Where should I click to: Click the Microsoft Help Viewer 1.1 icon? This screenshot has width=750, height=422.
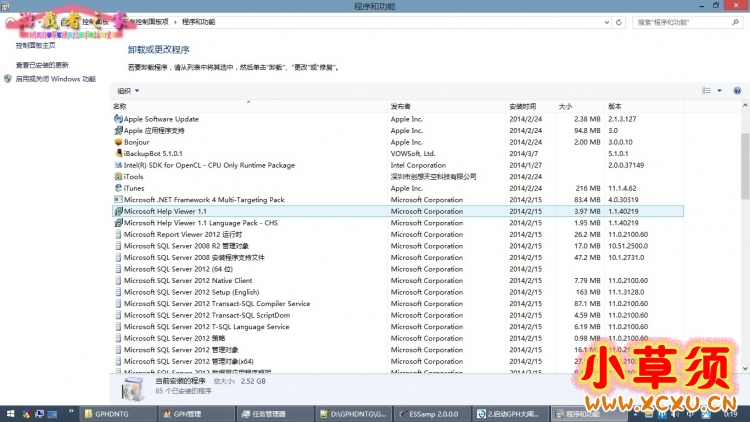pos(118,211)
